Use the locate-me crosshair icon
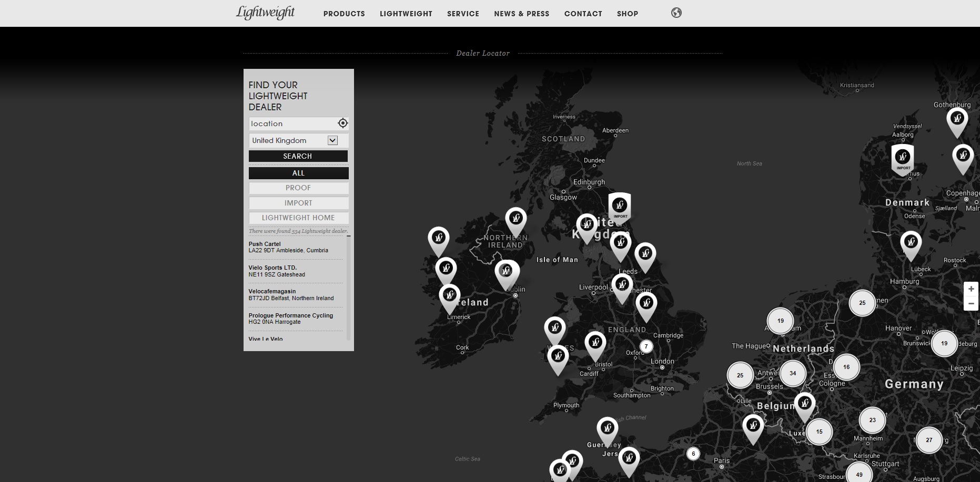980x482 pixels. coord(342,123)
